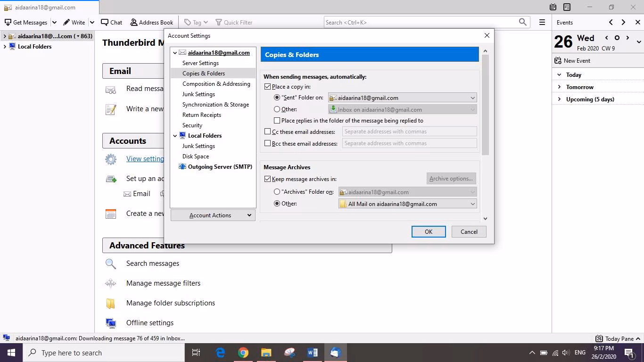Click the scroll down arrow in Account Settings
Viewport: 644px width, 362px height.
click(x=486, y=219)
